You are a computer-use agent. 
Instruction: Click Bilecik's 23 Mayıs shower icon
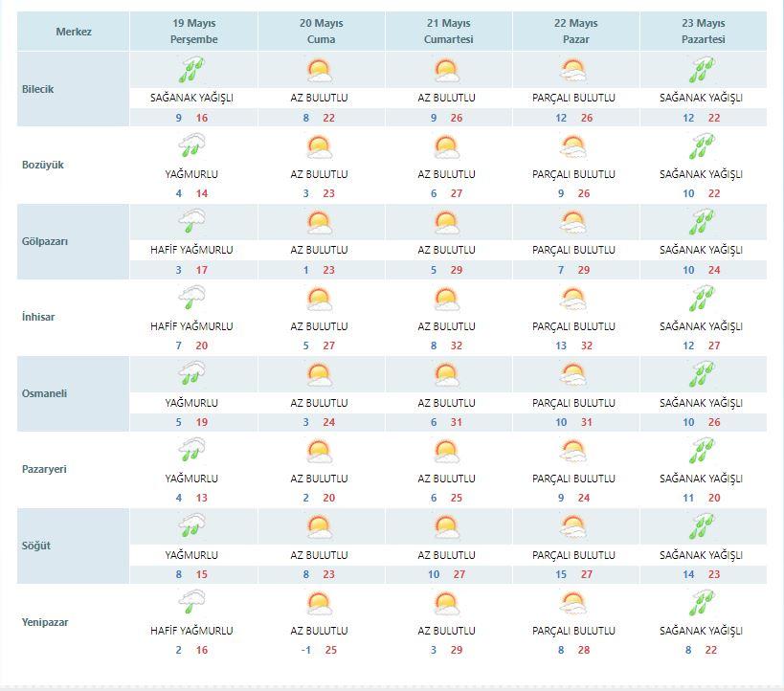(x=702, y=70)
